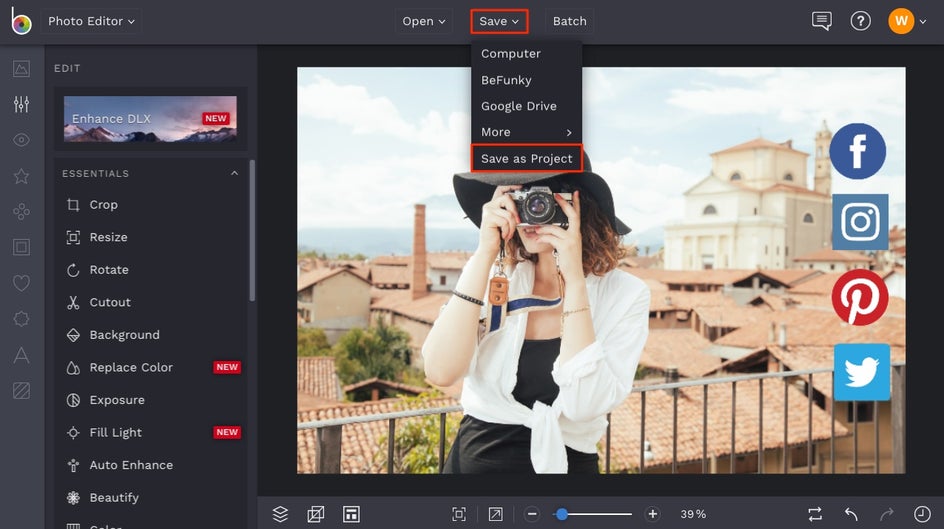Collapse the Essentials section chevron

(234, 173)
